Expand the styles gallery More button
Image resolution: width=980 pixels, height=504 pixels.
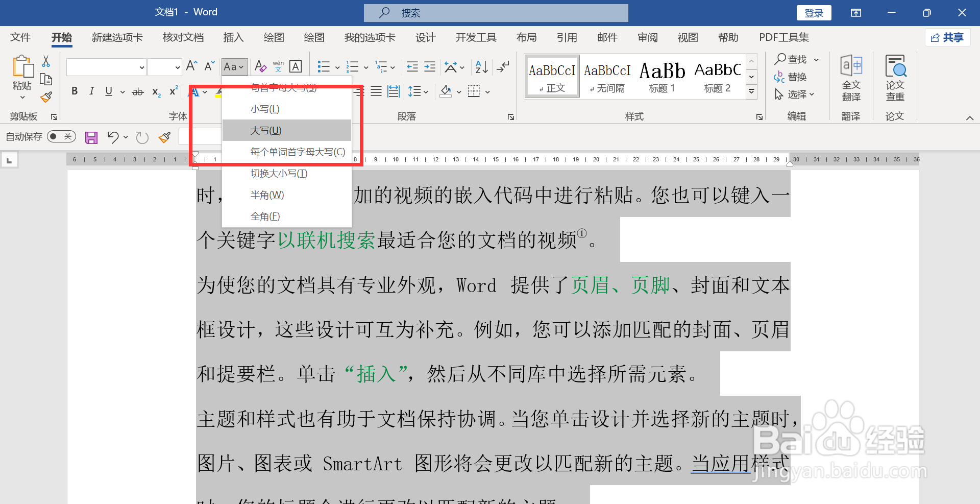[751, 91]
